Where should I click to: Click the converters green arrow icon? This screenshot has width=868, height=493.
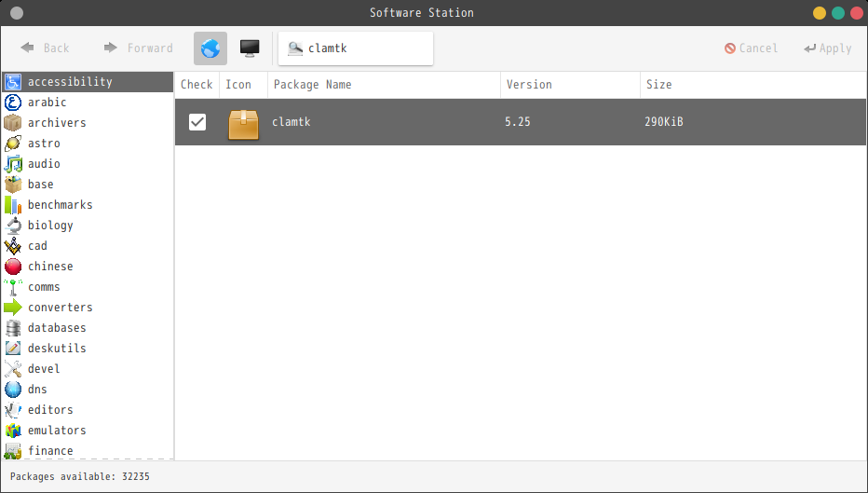coord(13,308)
